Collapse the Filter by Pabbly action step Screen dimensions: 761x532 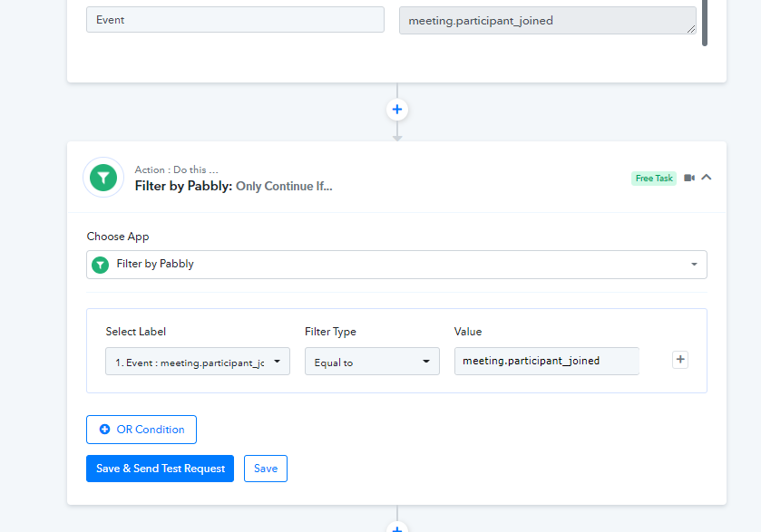[707, 178]
